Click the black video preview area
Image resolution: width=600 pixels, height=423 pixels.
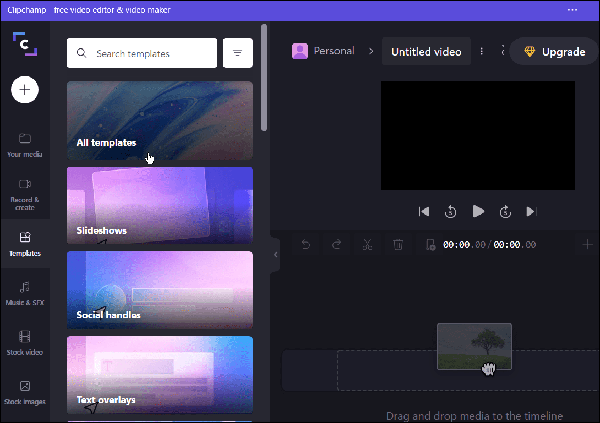pos(478,135)
